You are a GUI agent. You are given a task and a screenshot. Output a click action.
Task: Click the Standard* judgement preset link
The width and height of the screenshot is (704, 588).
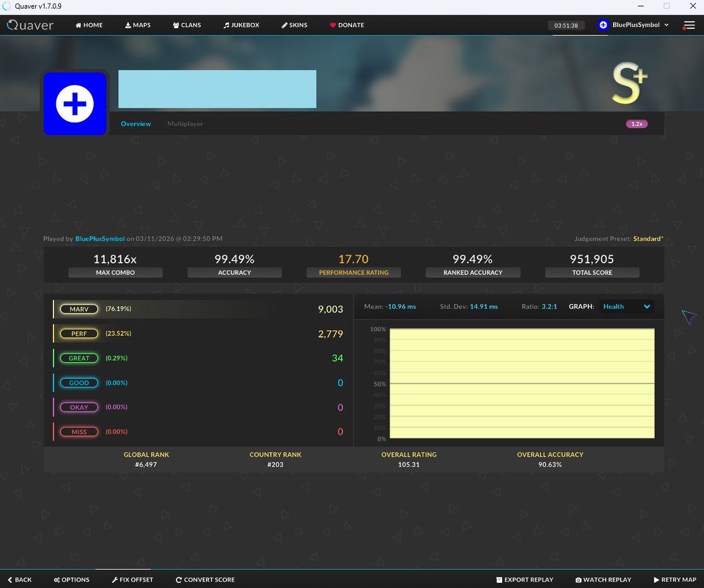tap(648, 239)
